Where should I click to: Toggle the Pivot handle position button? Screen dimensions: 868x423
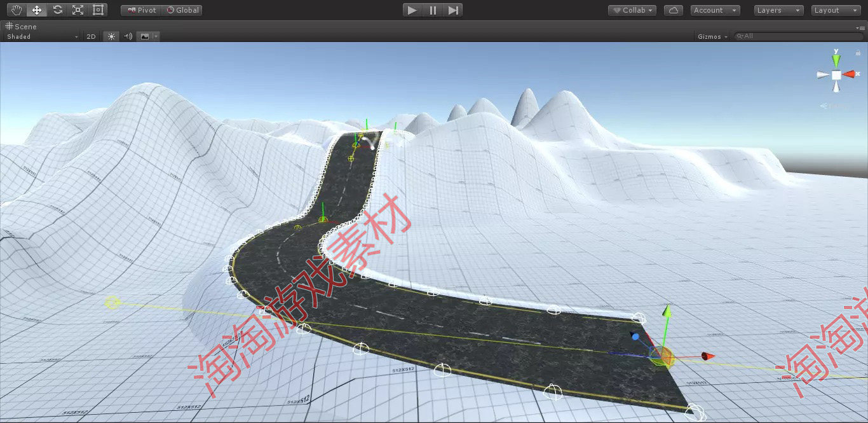tap(141, 10)
